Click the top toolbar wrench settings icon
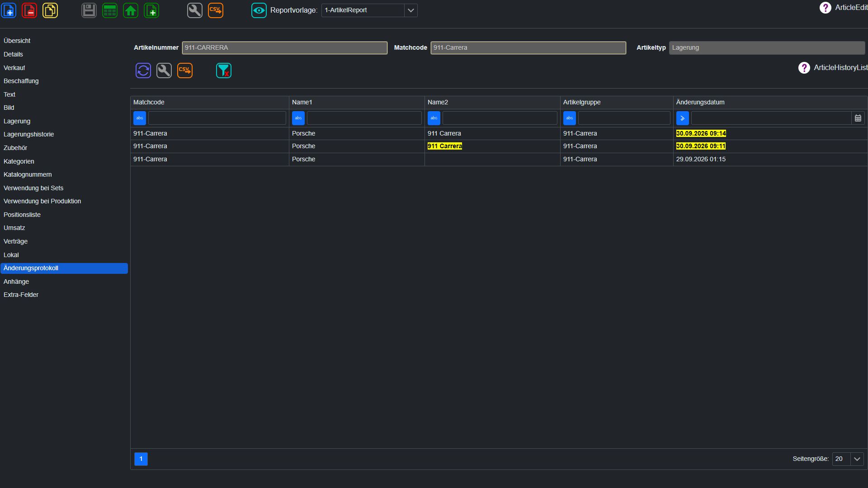 click(x=195, y=10)
